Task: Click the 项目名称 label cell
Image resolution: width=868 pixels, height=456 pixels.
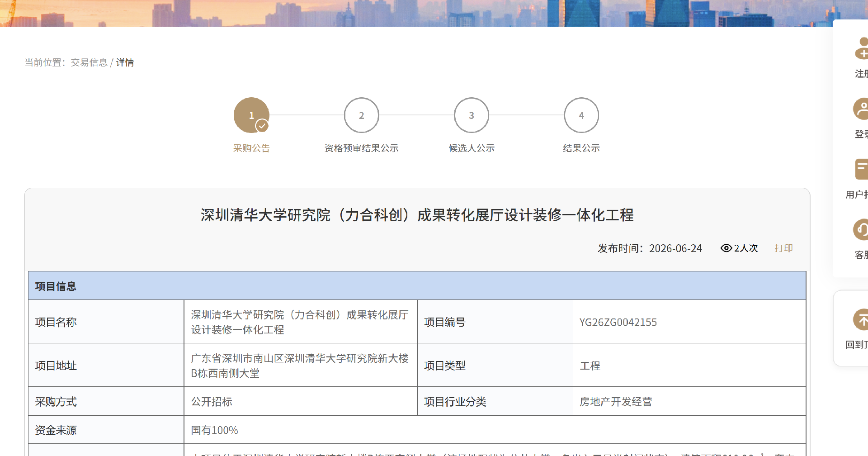Action: (x=106, y=322)
